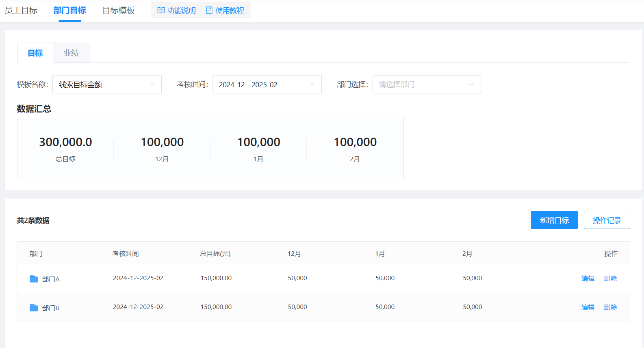Click the 300,000.0 总目标 summary value

tap(65, 142)
